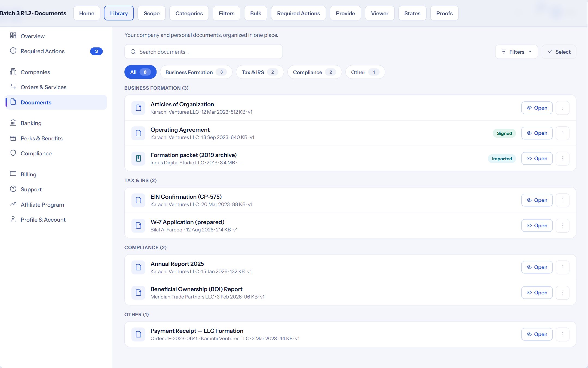Viewport: 588px width, 368px height.
Task: Switch to the Provide tab
Action: 345,13
